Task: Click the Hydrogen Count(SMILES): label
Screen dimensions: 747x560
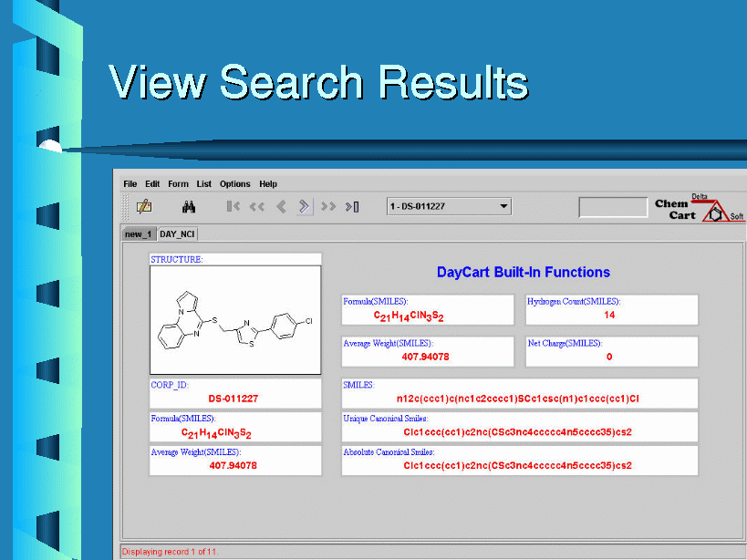Action: [574, 301]
